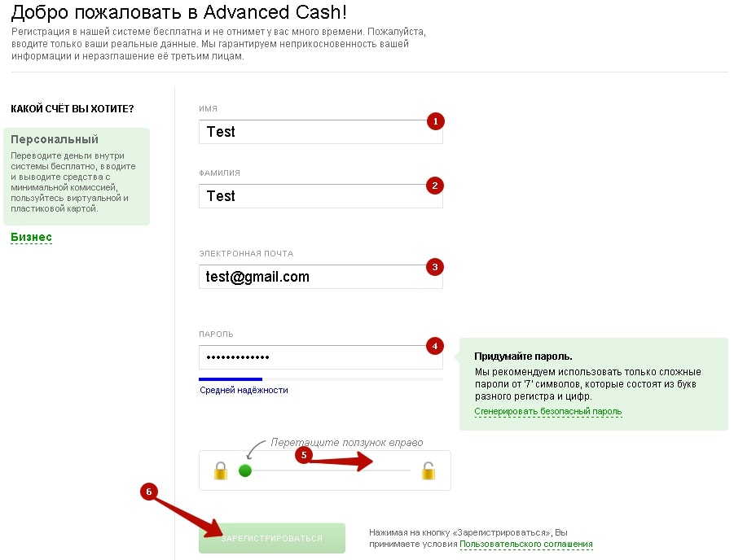
Task: Click the password strength bar
Action: (321, 379)
